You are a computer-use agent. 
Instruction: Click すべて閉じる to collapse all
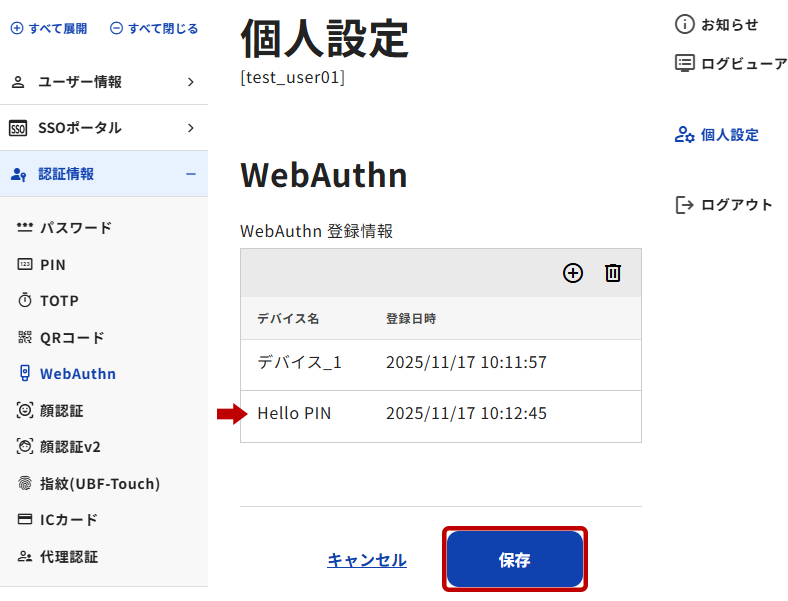154,29
